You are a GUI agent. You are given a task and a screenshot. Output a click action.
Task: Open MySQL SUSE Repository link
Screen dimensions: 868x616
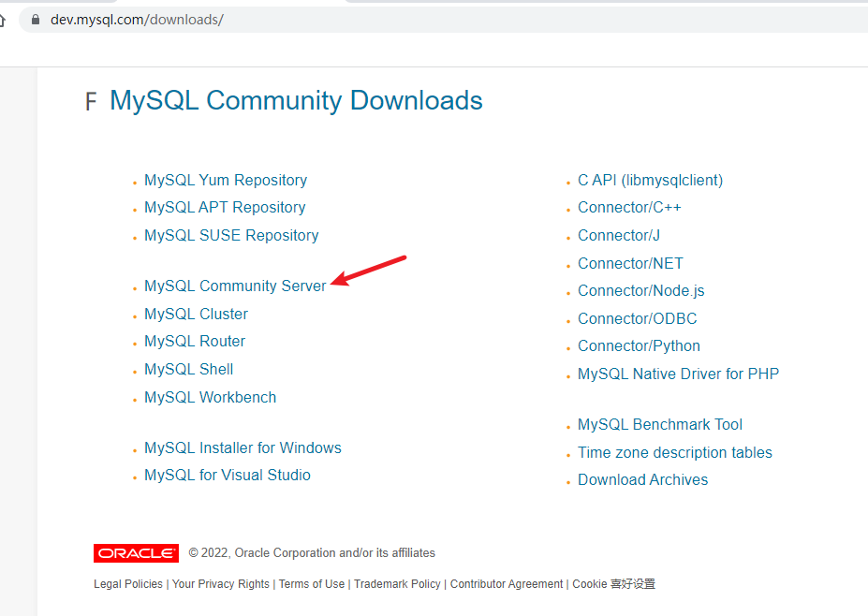231,235
